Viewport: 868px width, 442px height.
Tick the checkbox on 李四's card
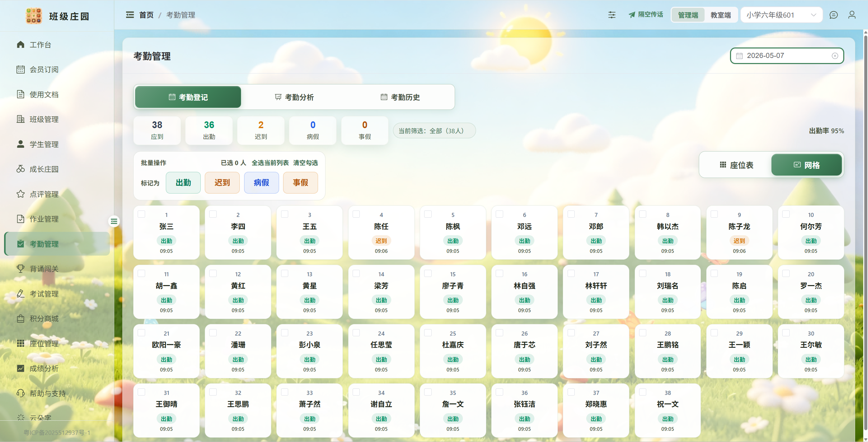213,214
